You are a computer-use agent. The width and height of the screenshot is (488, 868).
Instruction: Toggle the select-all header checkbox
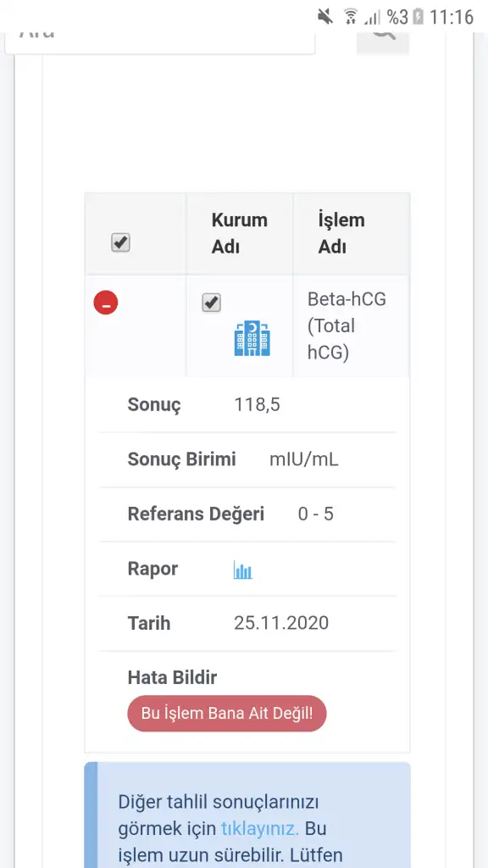tap(120, 242)
